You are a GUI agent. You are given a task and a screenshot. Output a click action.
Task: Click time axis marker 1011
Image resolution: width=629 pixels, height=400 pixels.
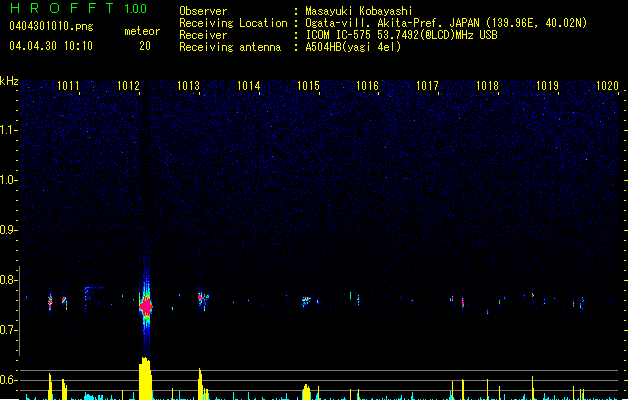[68, 86]
